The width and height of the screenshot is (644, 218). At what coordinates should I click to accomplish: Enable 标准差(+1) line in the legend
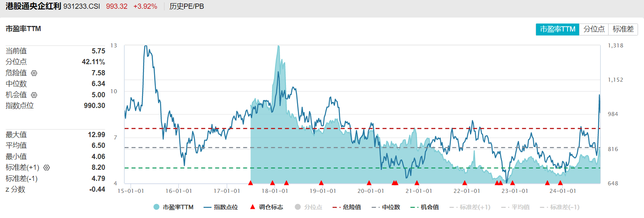pyautogui.click(x=470, y=207)
